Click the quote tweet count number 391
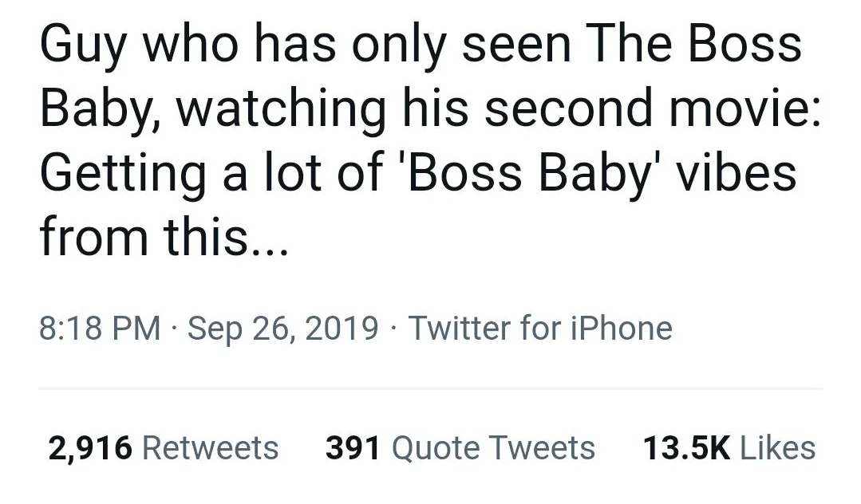Image resolution: width=861 pixels, height=504 pixels. tap(353, 447)
